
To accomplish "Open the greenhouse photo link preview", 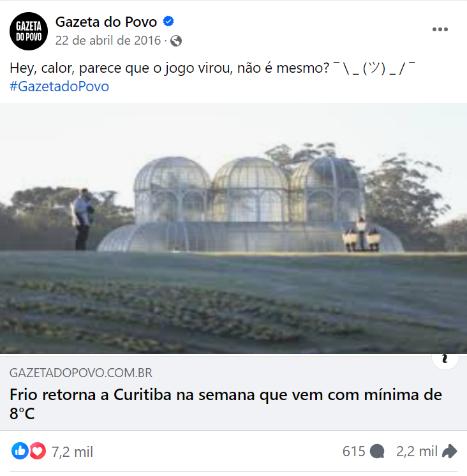I will click(x=233, y=228).
